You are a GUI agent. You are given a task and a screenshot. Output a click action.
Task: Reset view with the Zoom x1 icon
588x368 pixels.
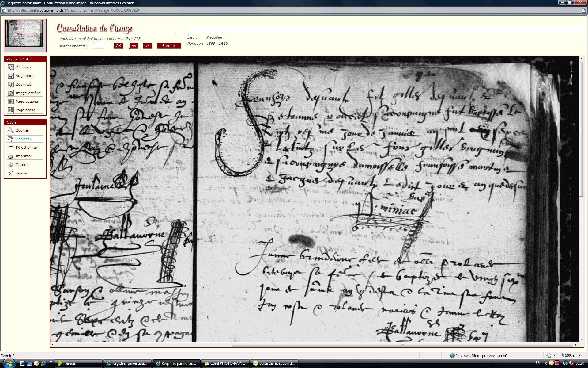point(11,85)
